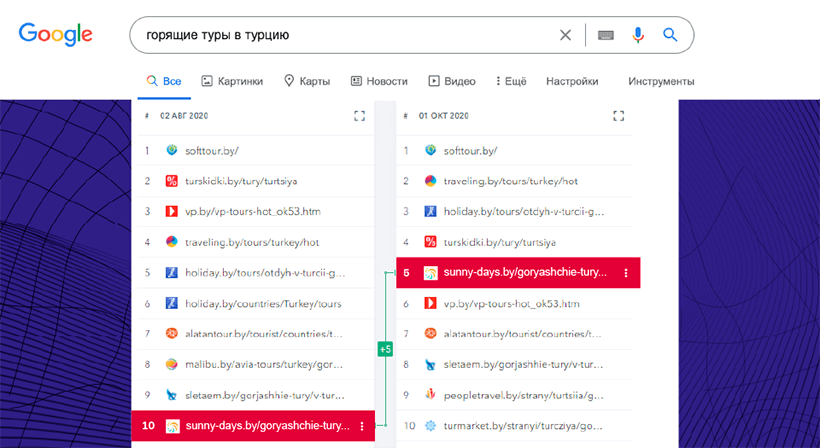Expand the 02 Aug 2020 results panel
The width and height of the screenshot is (820, 448).
coord(359,116)
